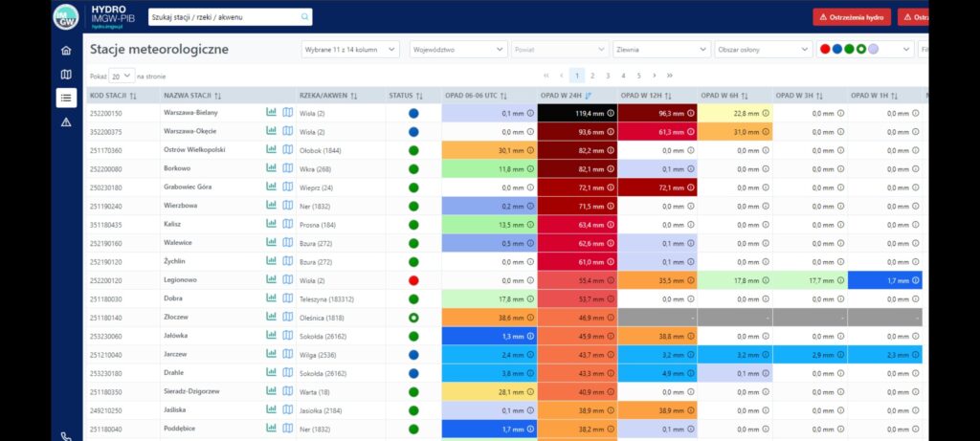The image size is (980, 441).
Task: Click the Ostrzeżenia hydro button
Action: click(852, 17)
